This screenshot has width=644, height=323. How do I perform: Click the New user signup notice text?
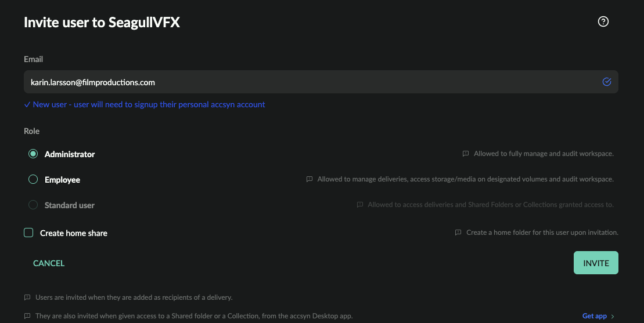(149, 104)
